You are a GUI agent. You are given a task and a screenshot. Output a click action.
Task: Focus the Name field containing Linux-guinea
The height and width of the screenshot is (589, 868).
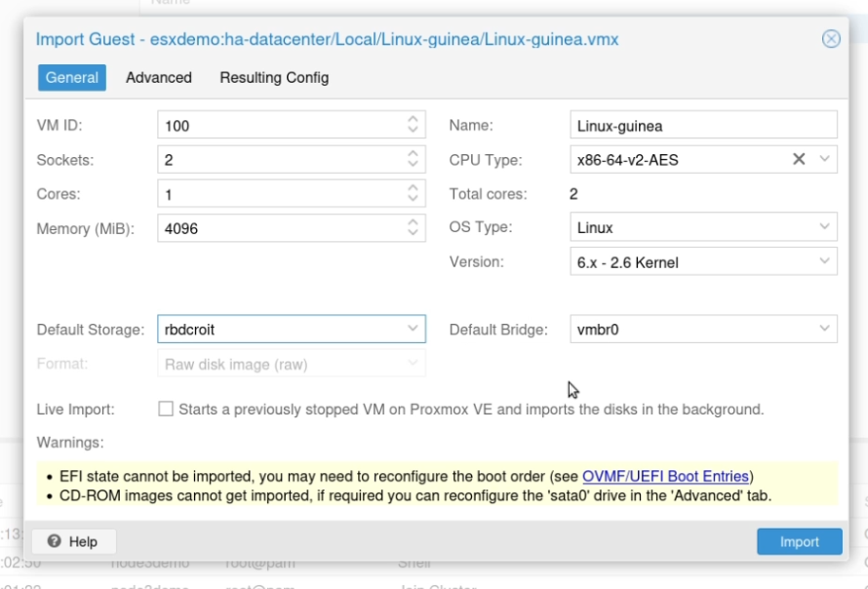pyautogui.click(x=703, y=125)
